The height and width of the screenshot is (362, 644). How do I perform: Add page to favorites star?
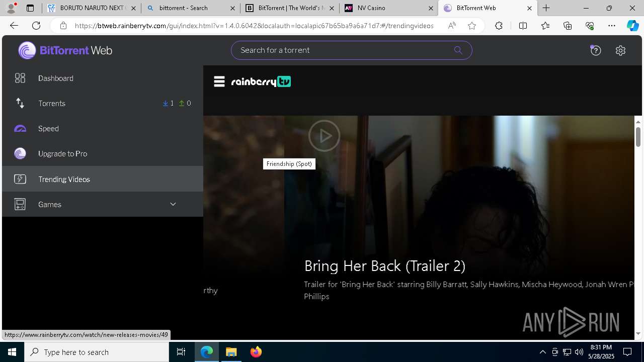[472, 26]
